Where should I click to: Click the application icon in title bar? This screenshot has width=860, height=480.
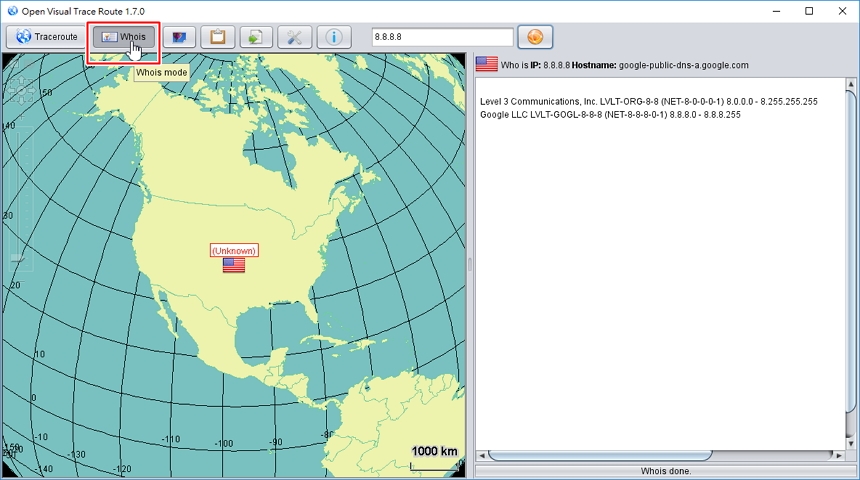coord(12,11)
